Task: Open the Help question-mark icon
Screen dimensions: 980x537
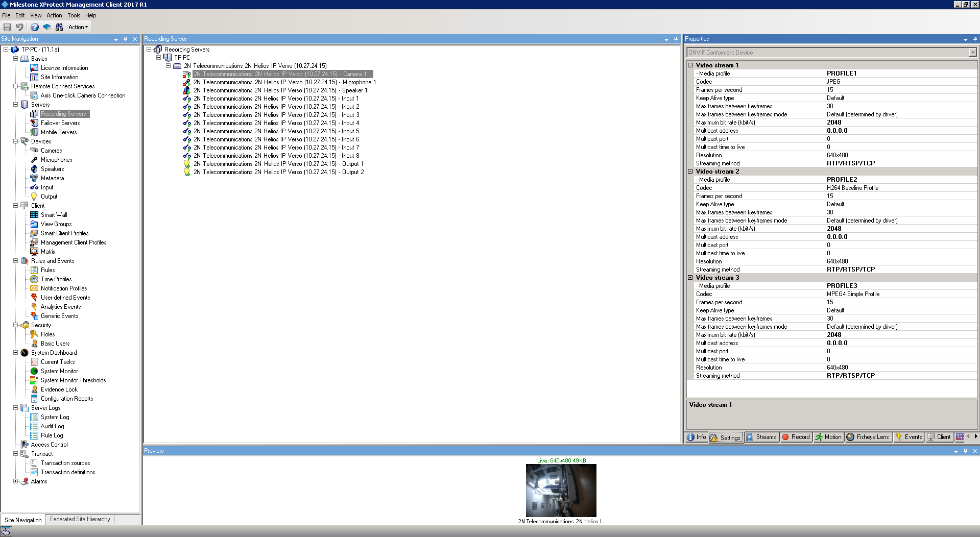Action: pos(35,27)
